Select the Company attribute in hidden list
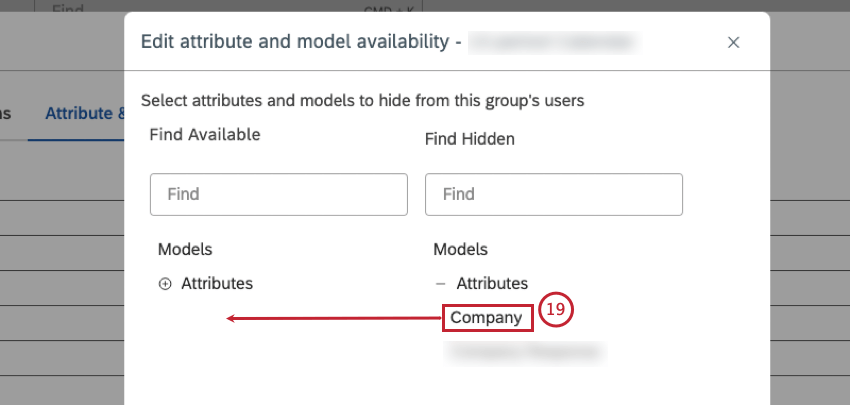 [486, 318]
